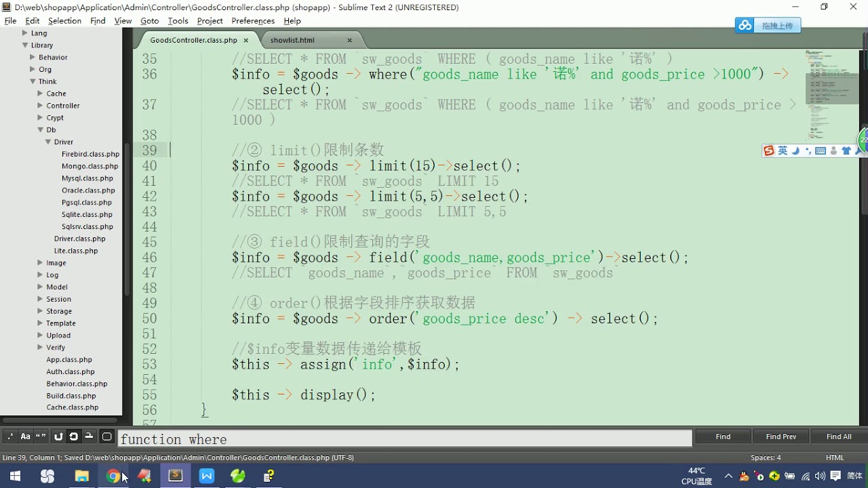868x488 pixels.
Task: Click Sublime Text taskbar icon
Action: click(x=176, y=476)
